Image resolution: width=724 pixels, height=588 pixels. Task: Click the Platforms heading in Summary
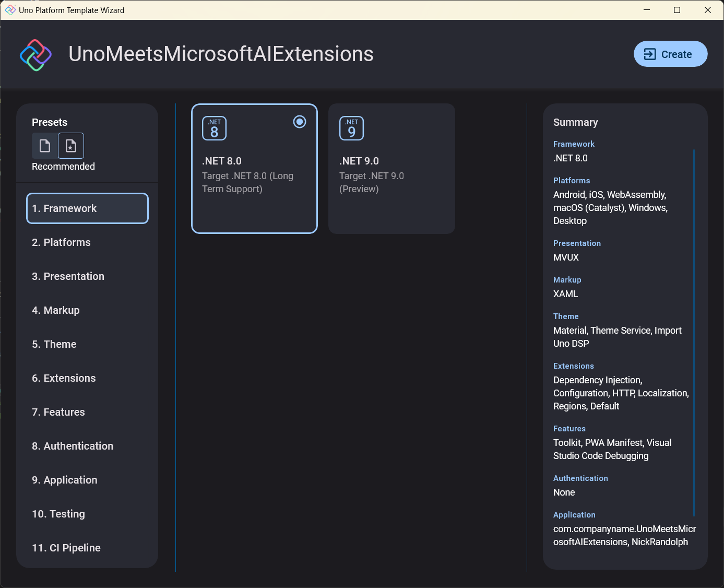coord(572,181)
